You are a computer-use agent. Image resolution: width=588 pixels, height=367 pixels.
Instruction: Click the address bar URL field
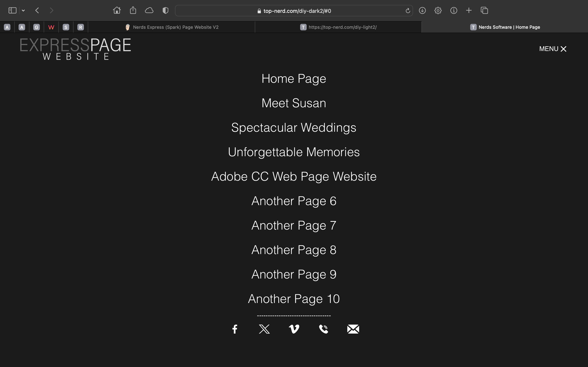(294, 11)
